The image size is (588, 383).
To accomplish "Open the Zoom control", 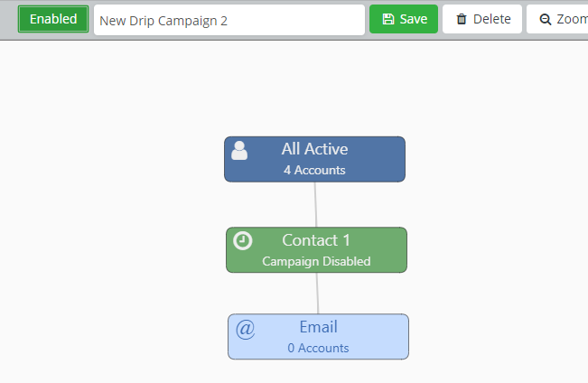I will (x=560, y=19).
